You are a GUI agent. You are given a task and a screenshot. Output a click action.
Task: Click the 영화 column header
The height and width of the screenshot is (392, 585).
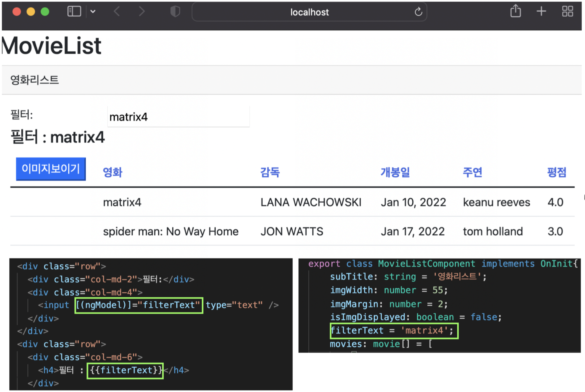click(x=113, y=172)
